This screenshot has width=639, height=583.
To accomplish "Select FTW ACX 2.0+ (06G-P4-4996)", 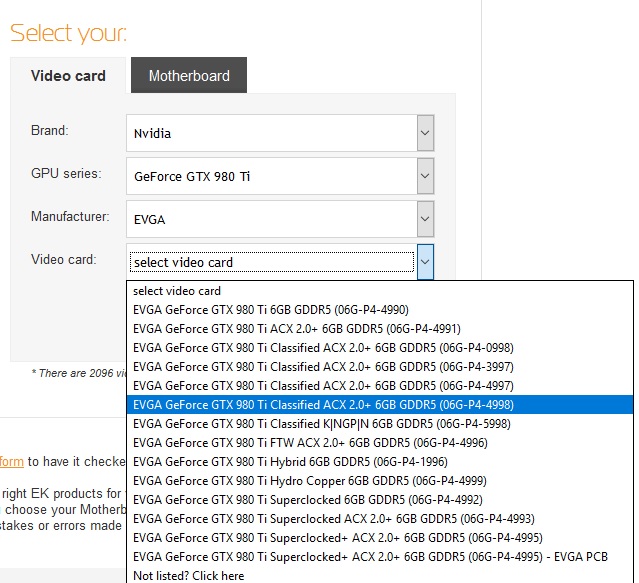I will (x=380, y=443).
